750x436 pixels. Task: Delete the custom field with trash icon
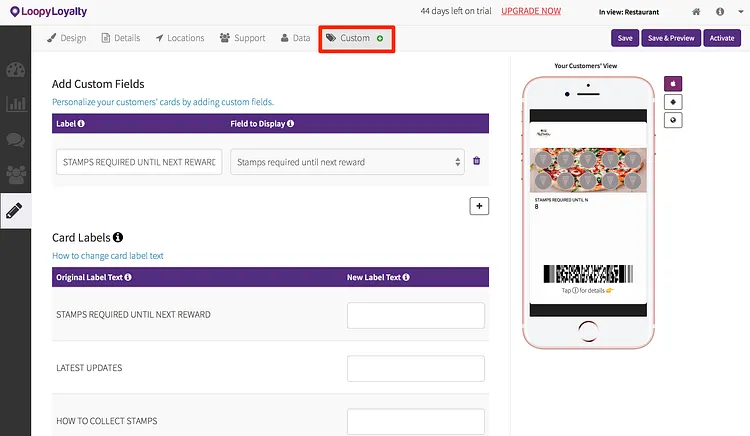[476, 161]
